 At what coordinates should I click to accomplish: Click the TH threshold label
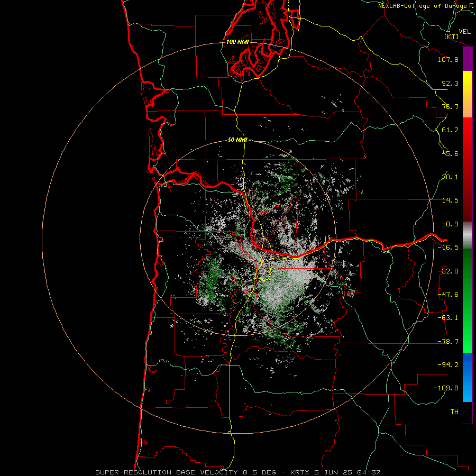(x=454, y=412)
